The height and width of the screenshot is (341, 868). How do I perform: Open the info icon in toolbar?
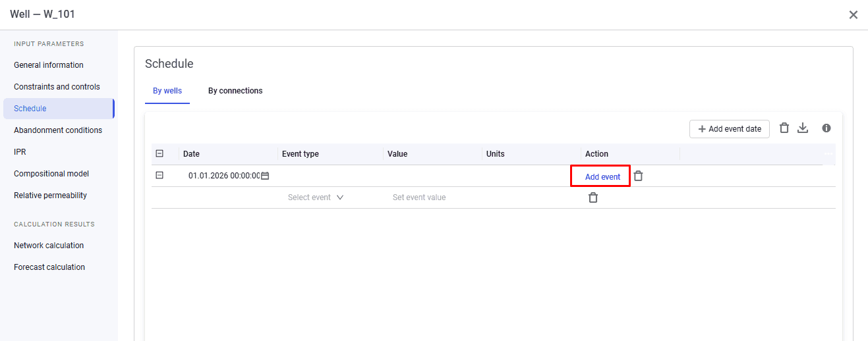tap(826, 128)
